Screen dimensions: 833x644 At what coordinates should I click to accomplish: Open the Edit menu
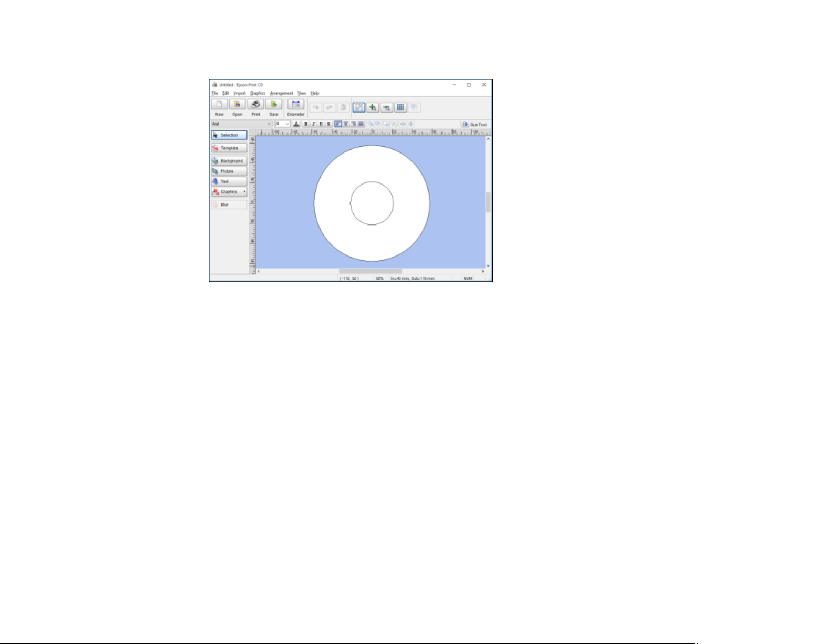(225, 93)
